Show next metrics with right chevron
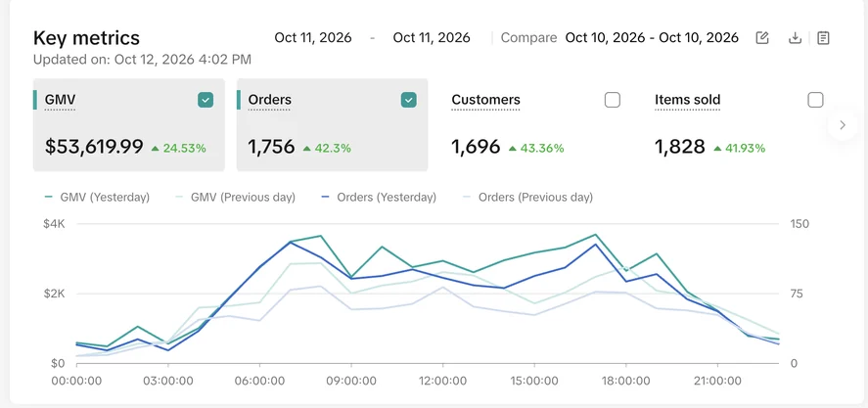The image size is (868, 408). (843, 125)
